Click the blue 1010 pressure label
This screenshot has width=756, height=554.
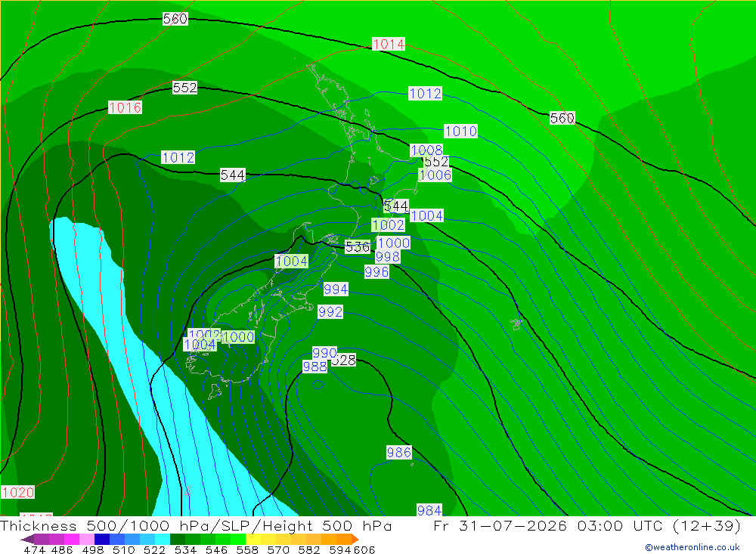461,132
